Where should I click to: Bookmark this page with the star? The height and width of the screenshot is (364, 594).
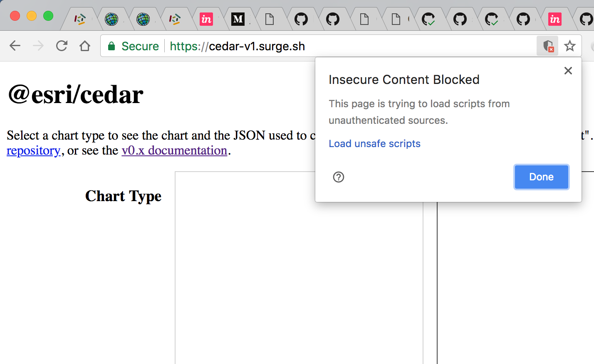570,46
